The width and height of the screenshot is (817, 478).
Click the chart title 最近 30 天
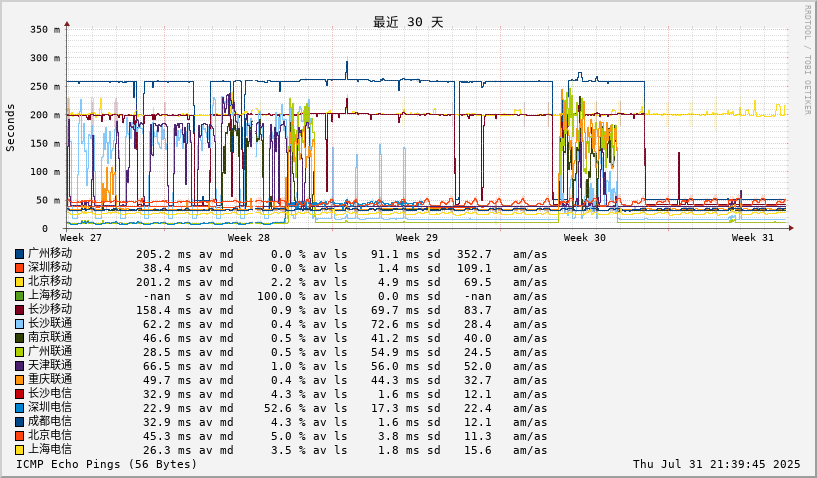[408, 22]
